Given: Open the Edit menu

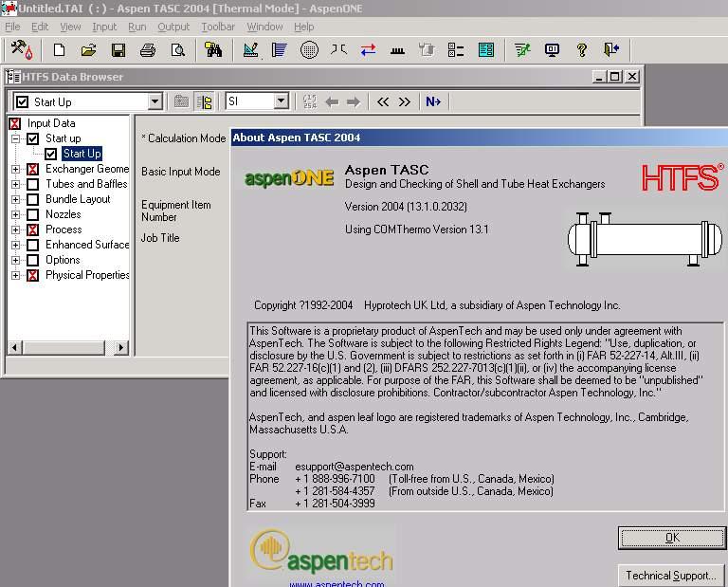Looking at the screenshot, I should click(x=40, y=27).
